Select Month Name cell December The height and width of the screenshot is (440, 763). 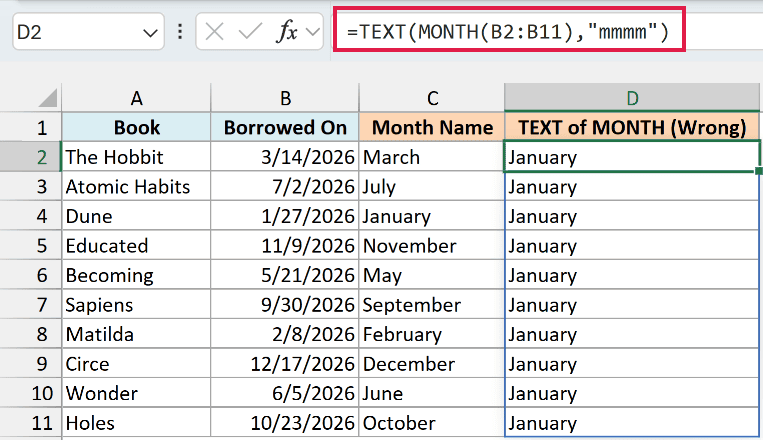(x=432, y=364)
